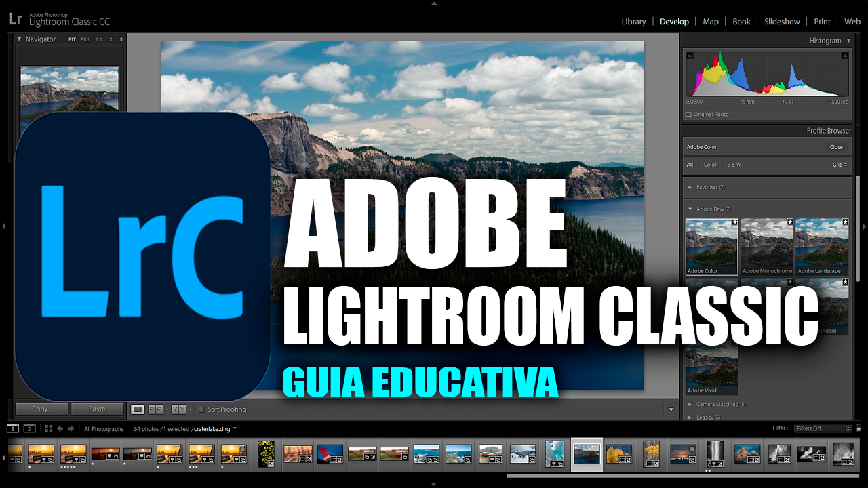Click the Lr Lightroom Classic CC identity plate
Viewport: 868px width, 488px height.
[60, 20]
